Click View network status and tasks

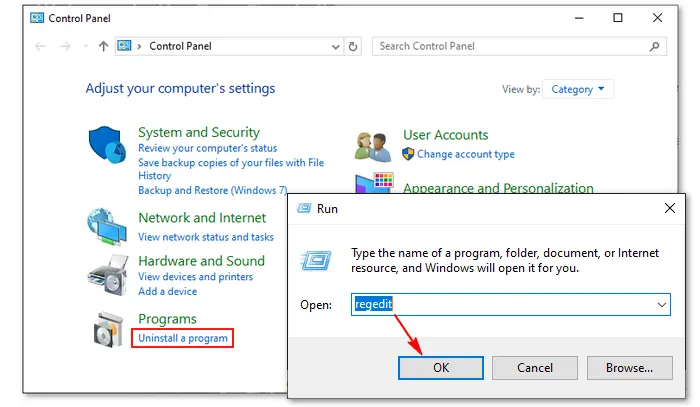coord(205,237)
